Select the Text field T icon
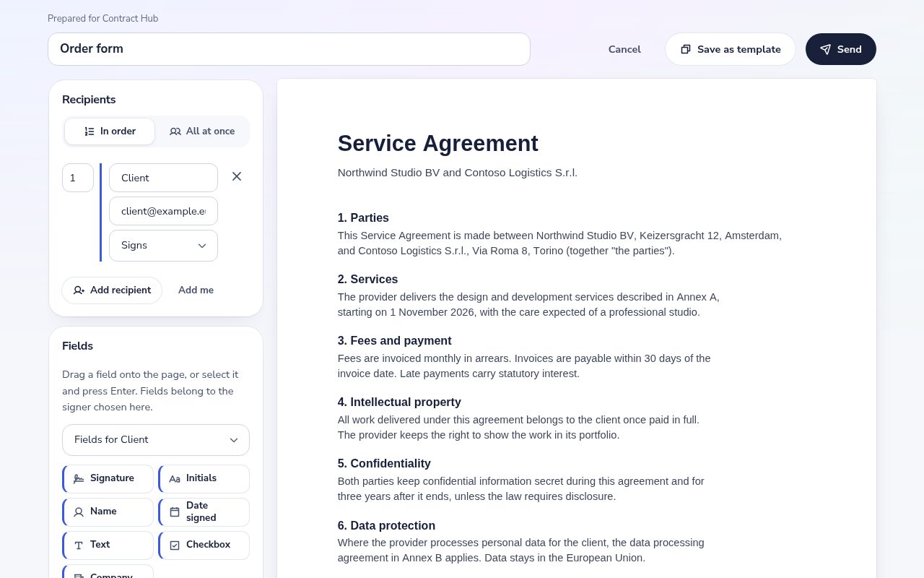 tap(79, 545)
